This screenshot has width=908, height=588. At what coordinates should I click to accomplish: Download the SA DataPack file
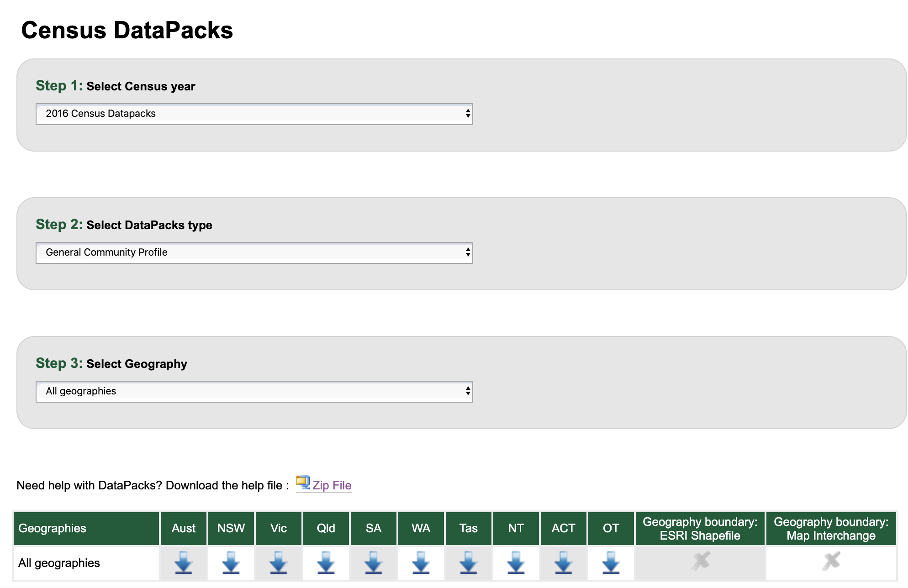click(x=373, y=562)
